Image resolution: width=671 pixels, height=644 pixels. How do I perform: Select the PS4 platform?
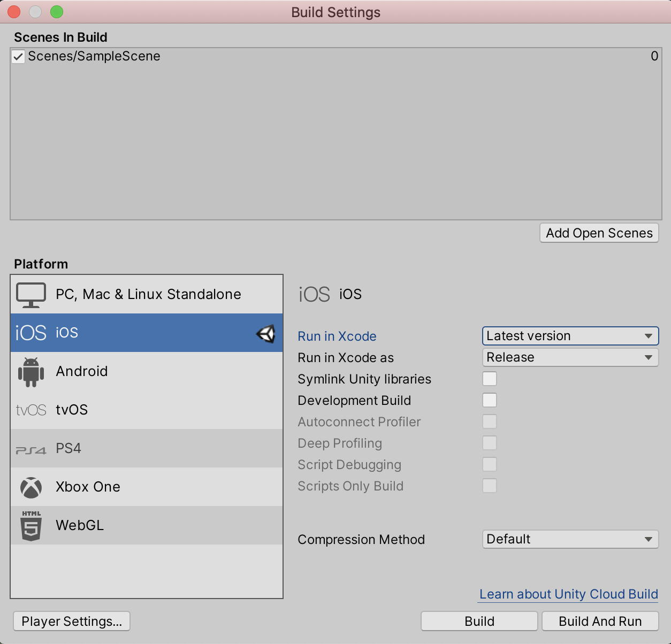pyautogui.click(x=147, y=448)
